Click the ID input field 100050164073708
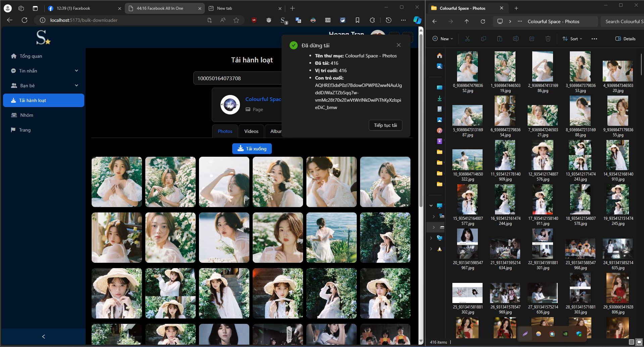 (x=237, y=78)
